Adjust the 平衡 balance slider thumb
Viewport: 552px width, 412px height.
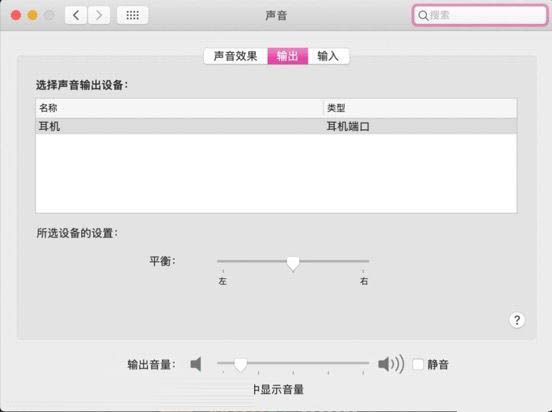coord(293,263)
